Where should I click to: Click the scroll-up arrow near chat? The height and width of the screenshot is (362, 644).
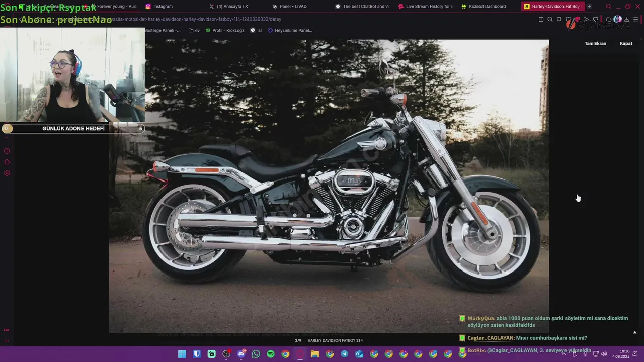coord(634,332)
